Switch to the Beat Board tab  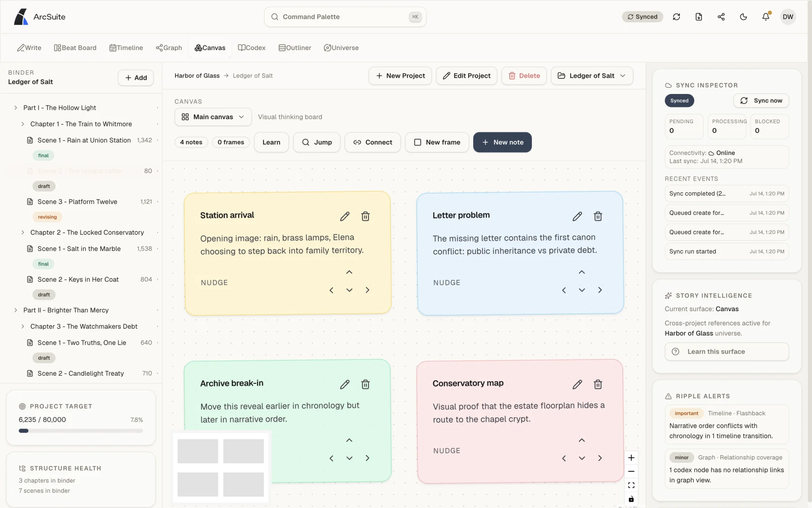(x=75, y=48)
